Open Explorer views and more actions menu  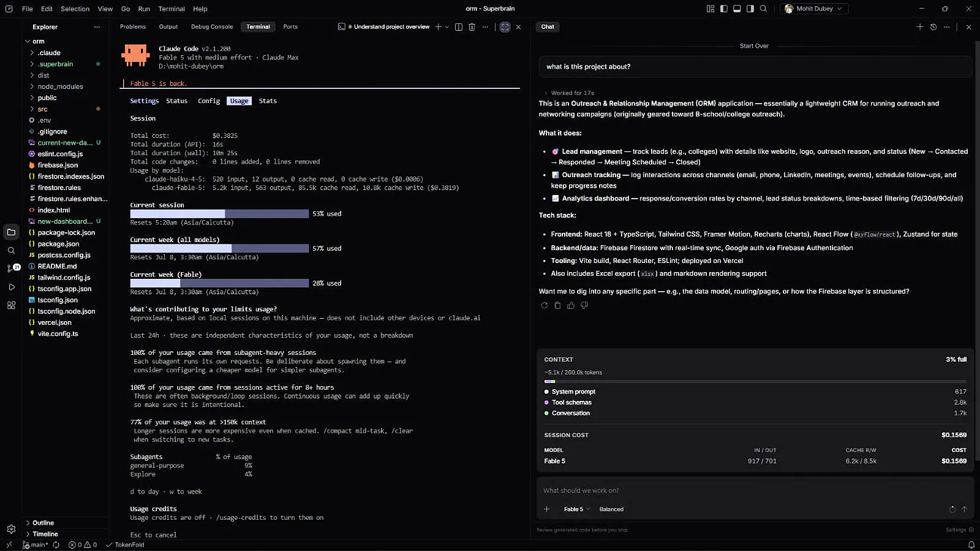point(97,27)
